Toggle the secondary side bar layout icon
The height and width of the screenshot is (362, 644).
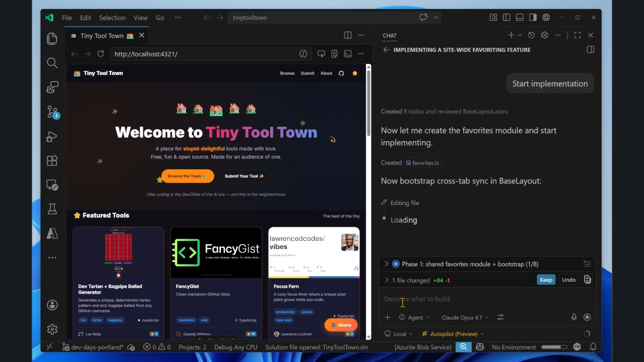(x=533, y=17)
